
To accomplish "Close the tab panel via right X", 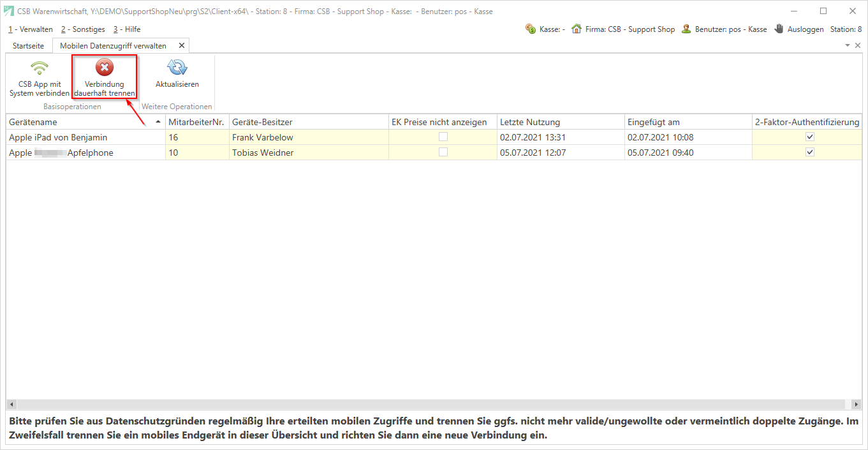I will coord(857,45).
